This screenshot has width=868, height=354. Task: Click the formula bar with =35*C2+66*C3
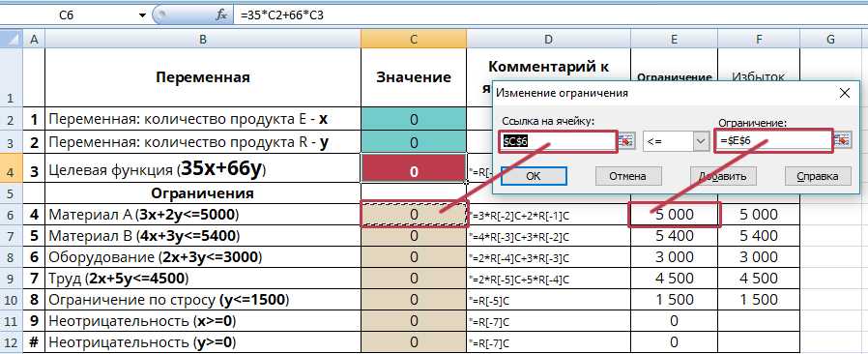[550, 15]
